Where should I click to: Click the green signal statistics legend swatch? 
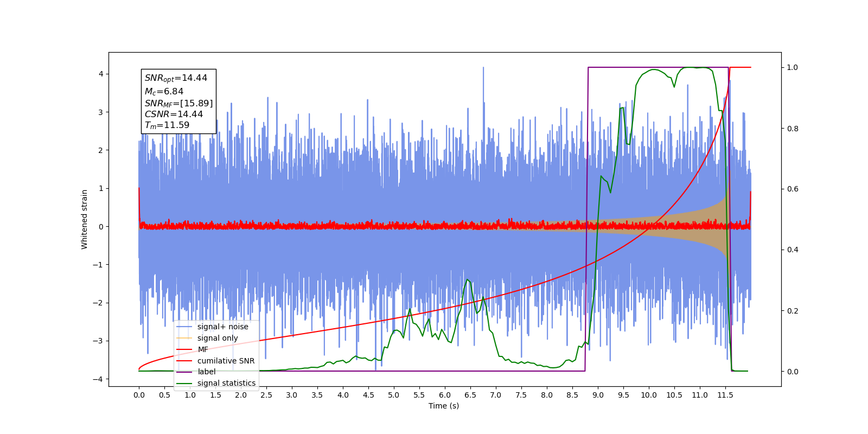point(184,383)
